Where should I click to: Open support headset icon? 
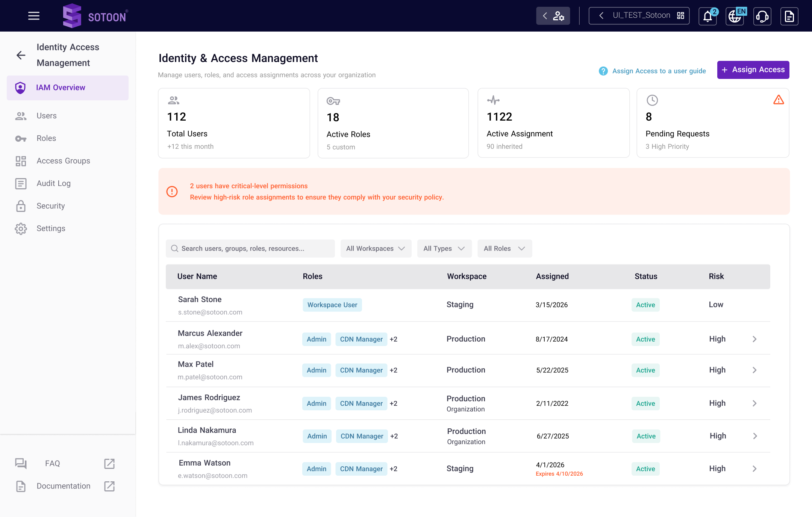[x=762, y=16]
